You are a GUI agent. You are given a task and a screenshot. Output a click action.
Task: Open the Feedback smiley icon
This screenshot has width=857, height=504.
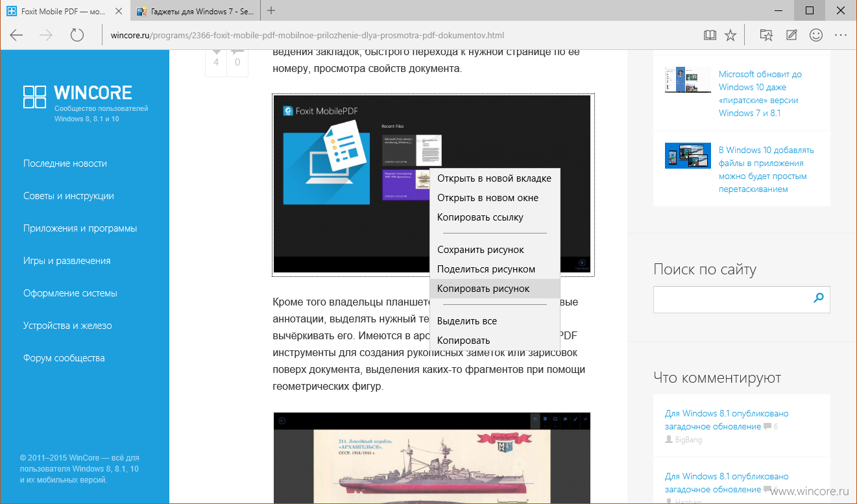click(816, 36)
